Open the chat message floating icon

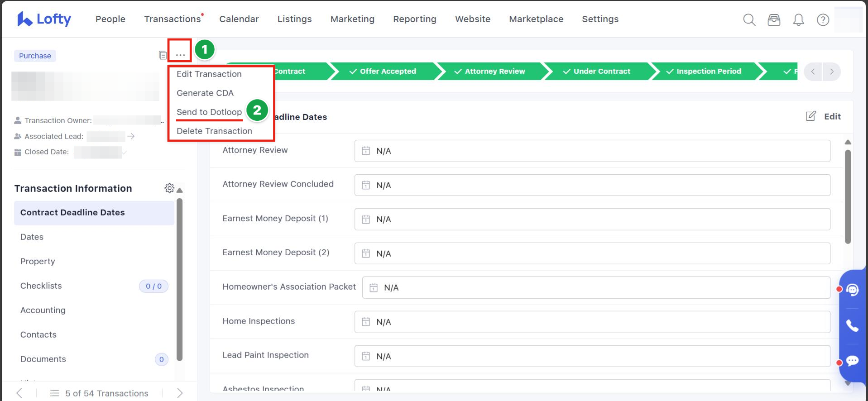852,361
